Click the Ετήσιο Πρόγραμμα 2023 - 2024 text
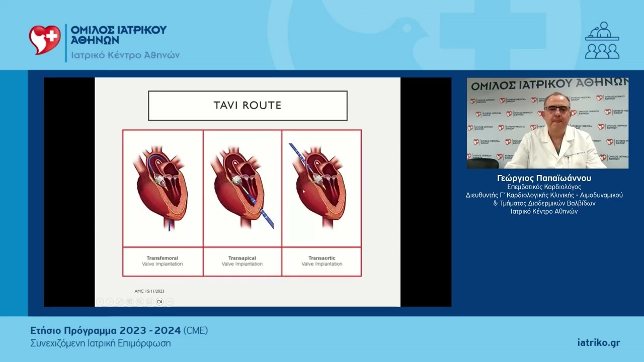 point(105,331)
